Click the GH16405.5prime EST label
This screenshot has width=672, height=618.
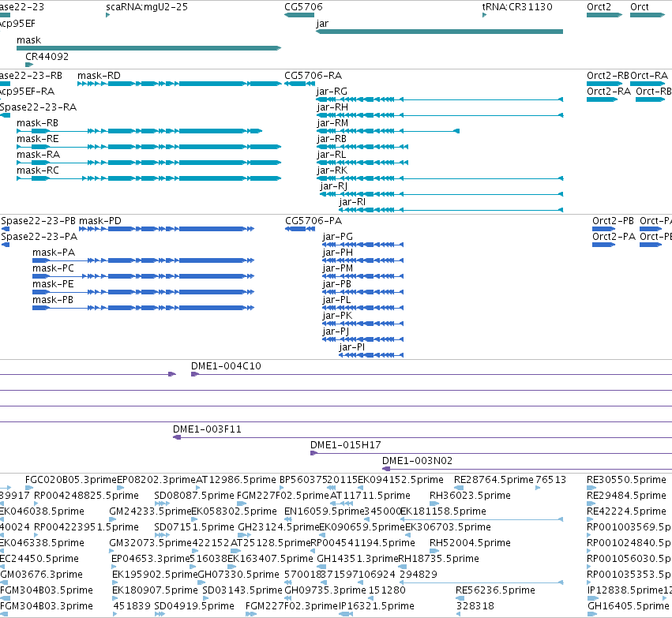[629, 606]
